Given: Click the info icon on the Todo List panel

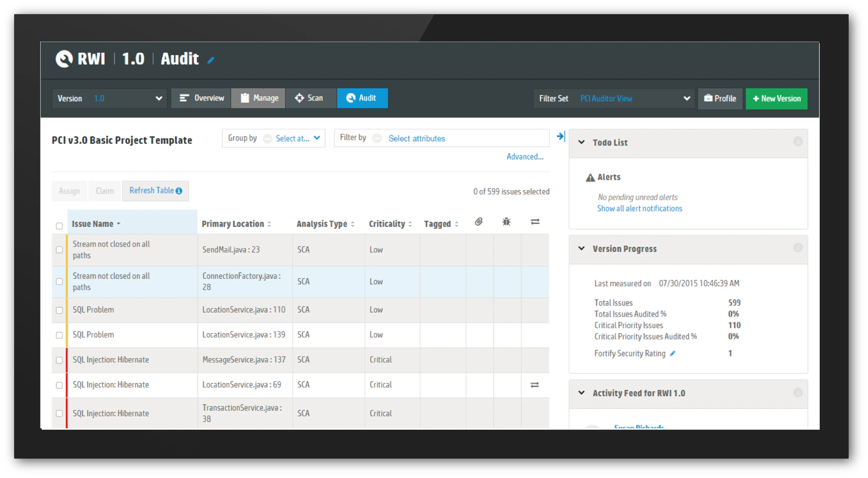Looking at the screenshot, I should 798,141.
